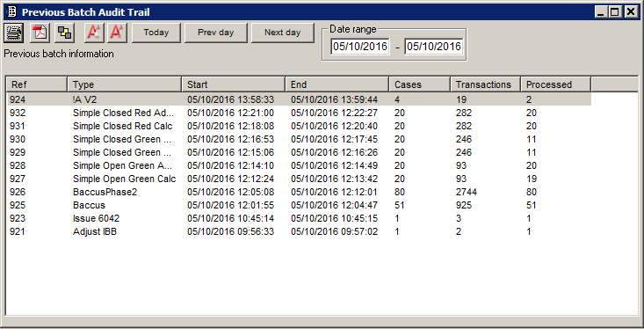Click the 'Issue 6042' type cell
The height and width of the screenshot is (329, 644).
point(96,218)
